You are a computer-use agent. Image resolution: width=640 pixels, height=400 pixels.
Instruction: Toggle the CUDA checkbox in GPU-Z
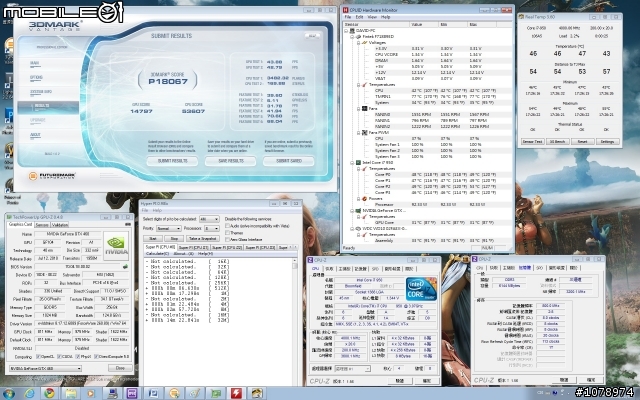coord(59,357)
